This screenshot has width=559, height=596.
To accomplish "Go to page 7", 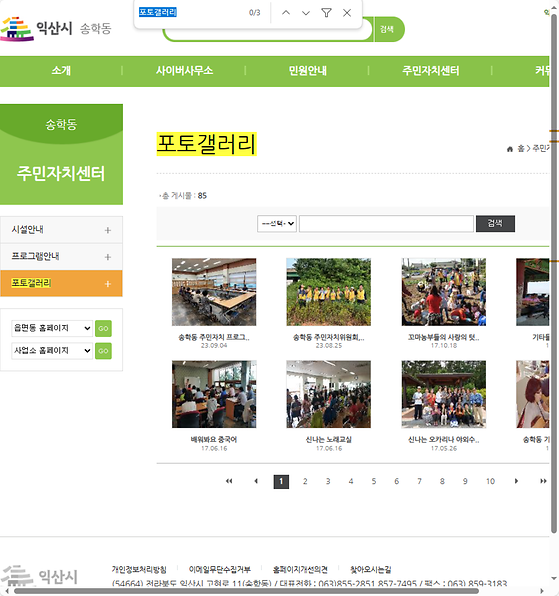I will click(x=419, y=482).
